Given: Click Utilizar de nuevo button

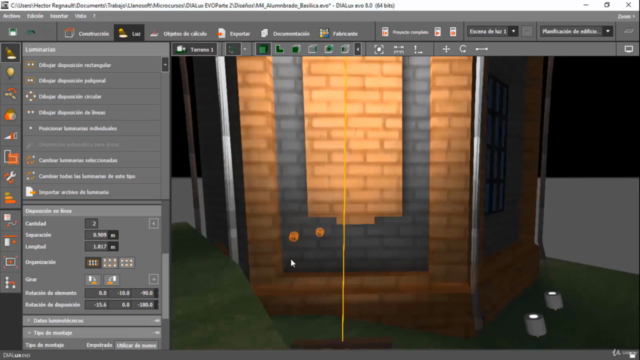Looking at the screenshot, I should (136, 345).
